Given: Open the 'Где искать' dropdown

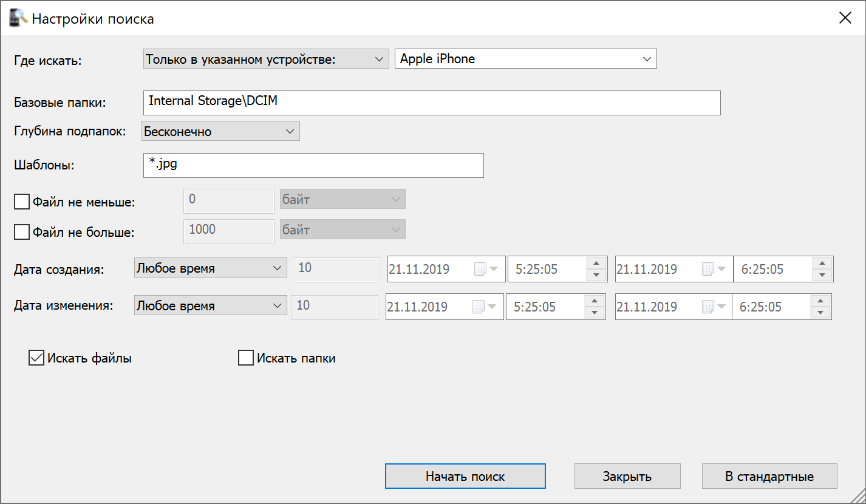Looking at the screenshot, I should point(380,58).
